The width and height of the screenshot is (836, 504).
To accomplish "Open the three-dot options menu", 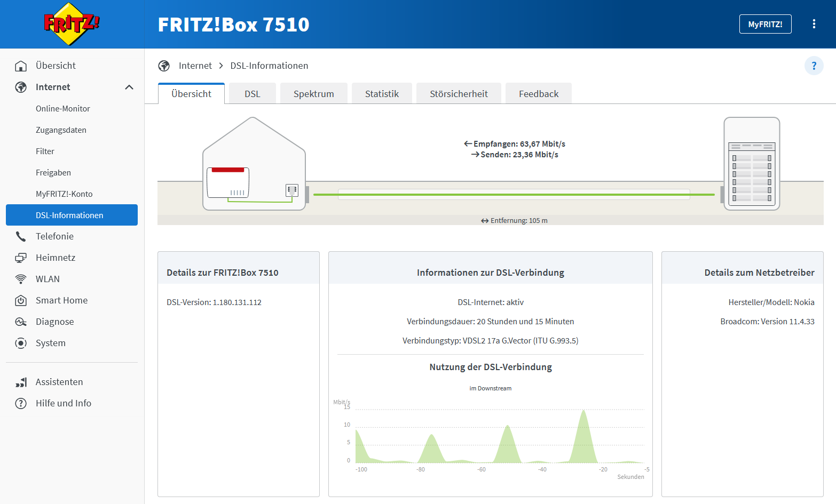I will [x=814, y=24].
